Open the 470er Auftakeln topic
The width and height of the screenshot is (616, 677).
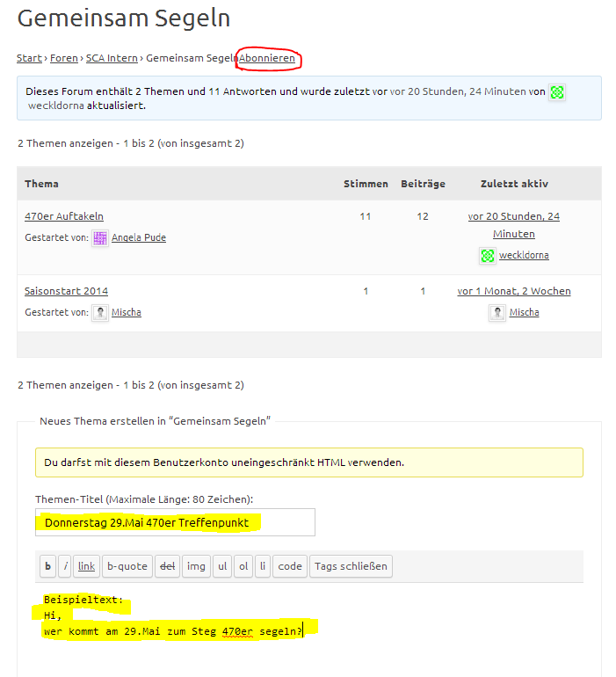(x=64, y=216)
